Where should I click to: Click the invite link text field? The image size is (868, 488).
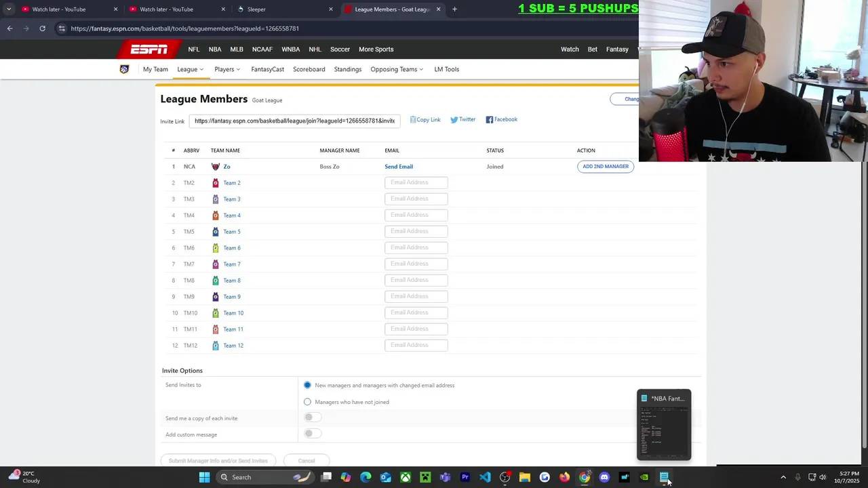[x=294, y=121]
